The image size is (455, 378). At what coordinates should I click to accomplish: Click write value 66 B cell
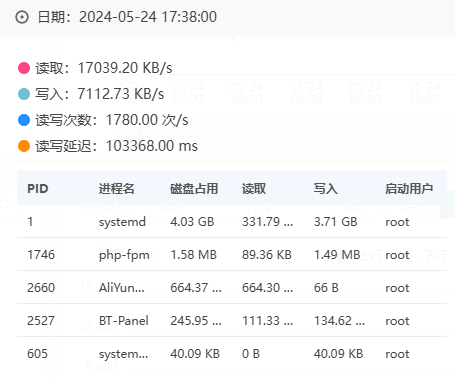(326, 288)
